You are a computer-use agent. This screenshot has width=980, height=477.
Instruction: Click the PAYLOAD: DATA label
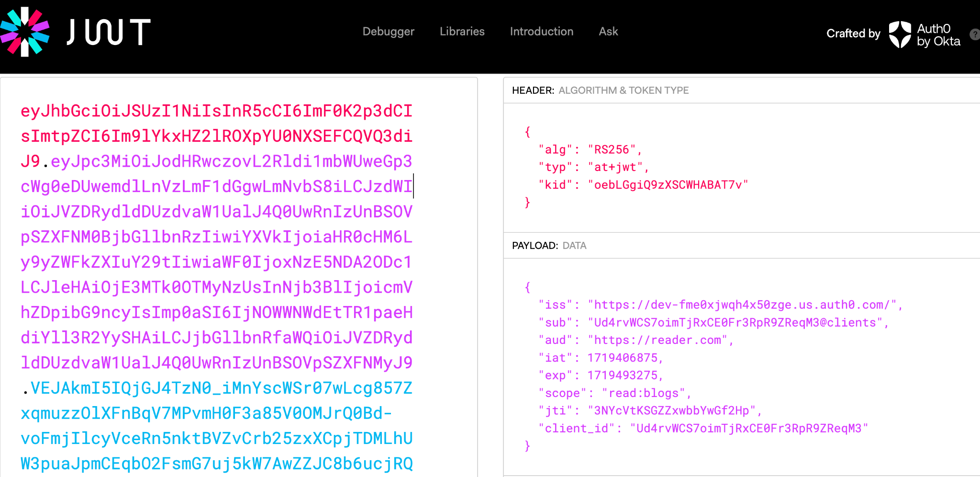549,246
